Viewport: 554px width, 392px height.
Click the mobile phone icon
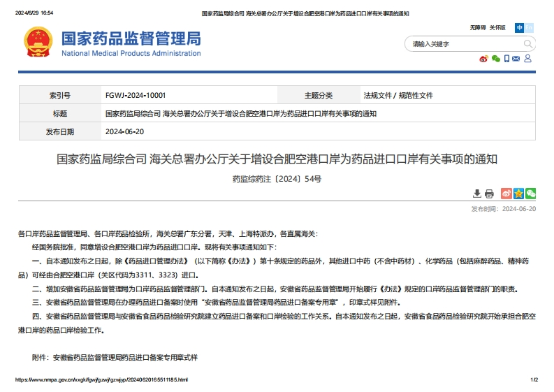coord(506,59)
